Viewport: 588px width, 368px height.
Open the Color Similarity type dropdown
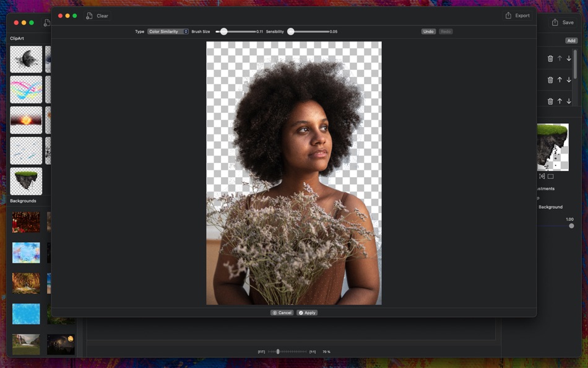tap(168, 32)
